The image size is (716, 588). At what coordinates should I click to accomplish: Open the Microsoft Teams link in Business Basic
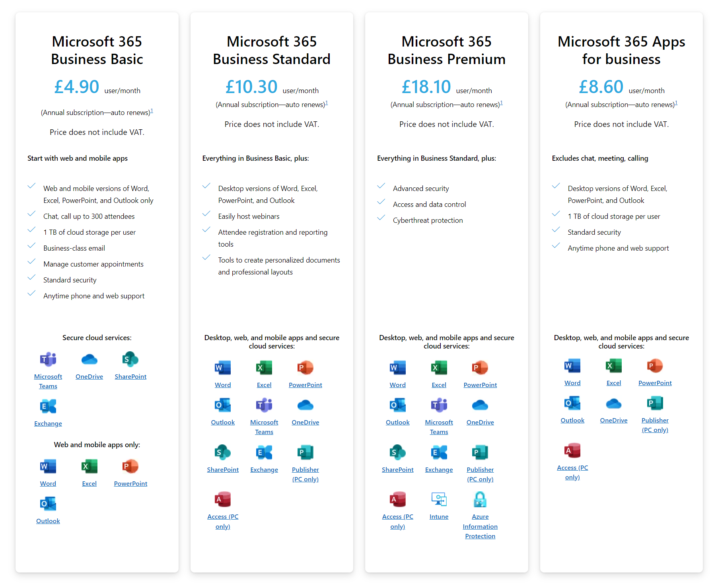coord(48,381)
